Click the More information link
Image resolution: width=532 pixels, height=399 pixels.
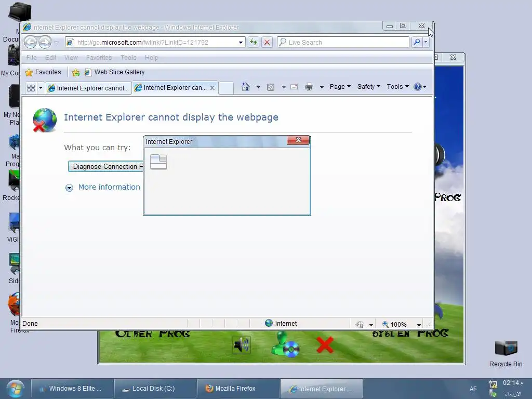[x=109, y=187]
